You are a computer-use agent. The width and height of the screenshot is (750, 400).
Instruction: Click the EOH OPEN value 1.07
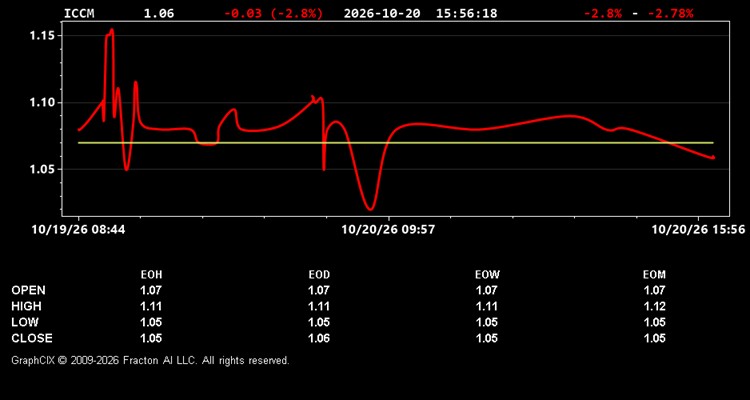(151, 290)
